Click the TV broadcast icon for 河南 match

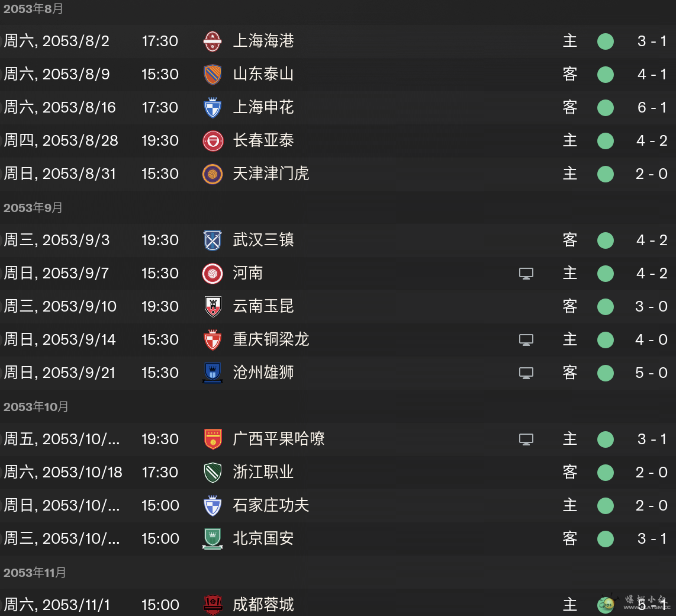526,274
